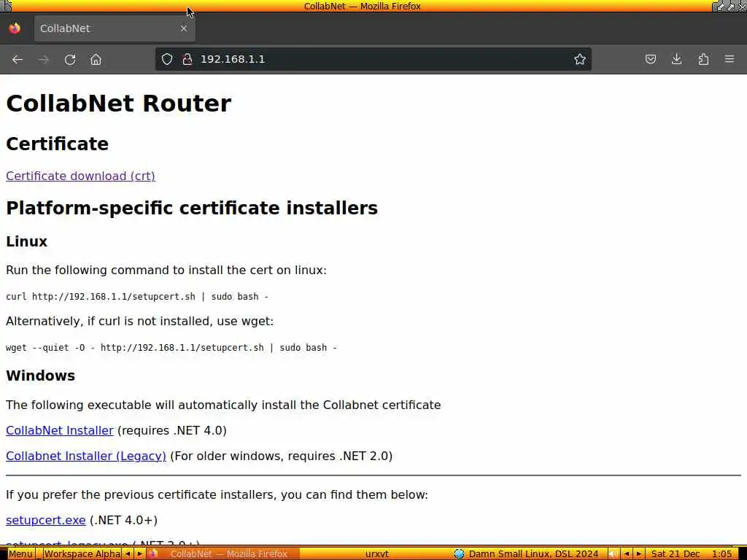Close the CollabNet tab

[183, 28]
